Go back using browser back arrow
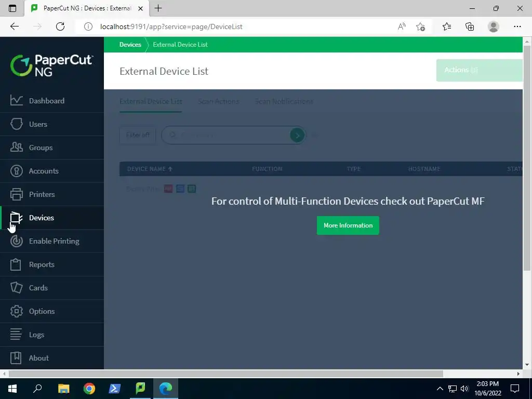Image resolution: width=532 pixels, height=399 pixels. click(14, 26)
